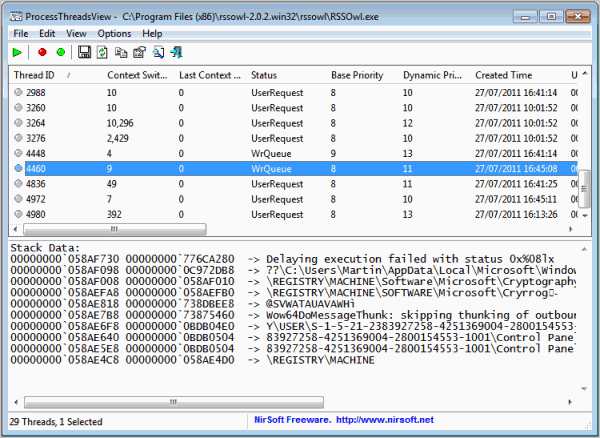Suspend selected threads with red circle icon
600x438 pixels.
pyautogui.click(x=42, y=52)
